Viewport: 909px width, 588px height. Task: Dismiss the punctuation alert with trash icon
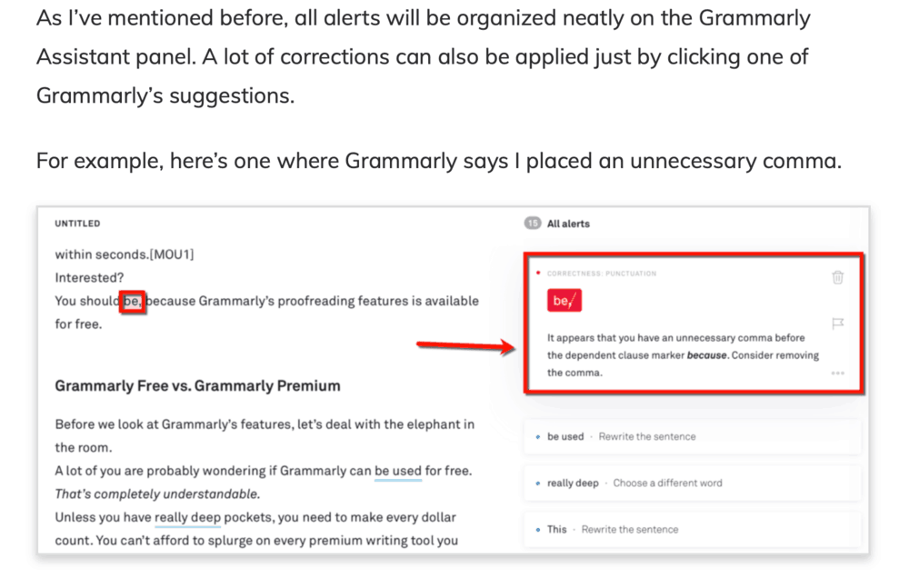838,277
